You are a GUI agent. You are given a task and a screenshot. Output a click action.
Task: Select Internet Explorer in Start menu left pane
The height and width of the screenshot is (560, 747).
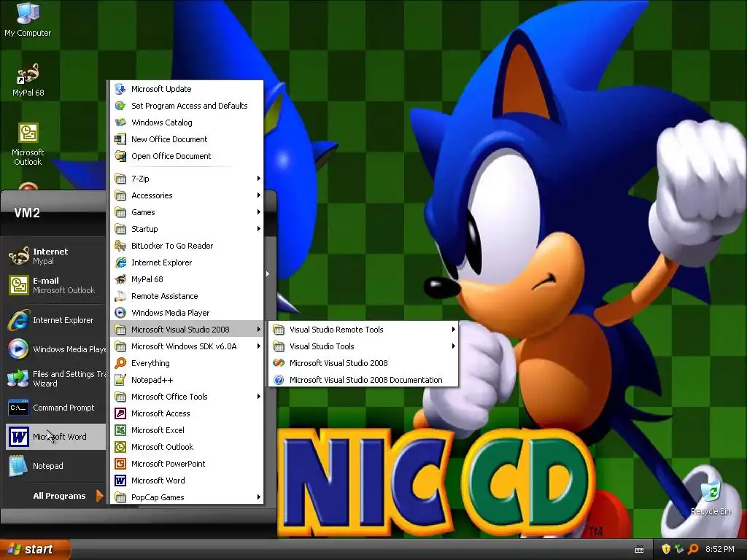(x=55, y=320)
